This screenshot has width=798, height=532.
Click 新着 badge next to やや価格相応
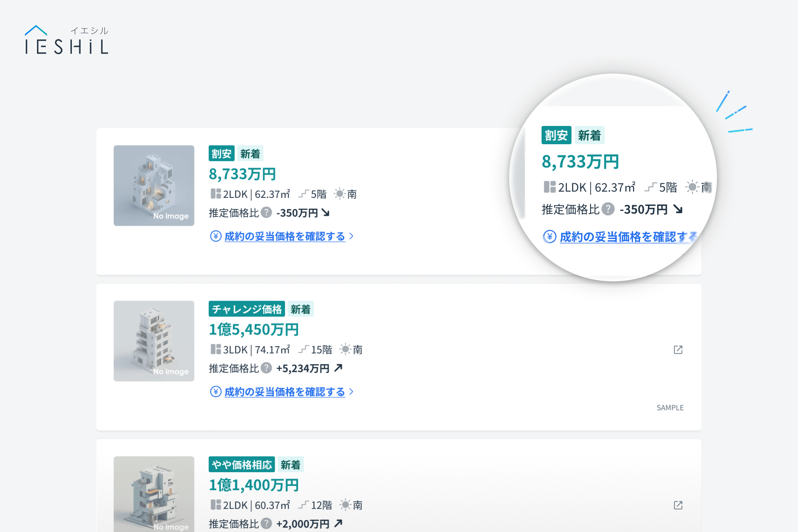pos(291,464)
